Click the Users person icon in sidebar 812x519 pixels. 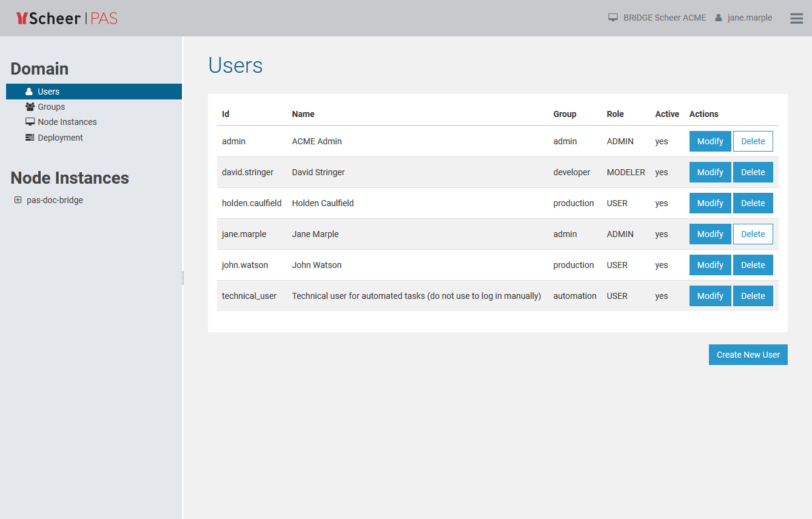pyautogui.click(x=29, y=92)
